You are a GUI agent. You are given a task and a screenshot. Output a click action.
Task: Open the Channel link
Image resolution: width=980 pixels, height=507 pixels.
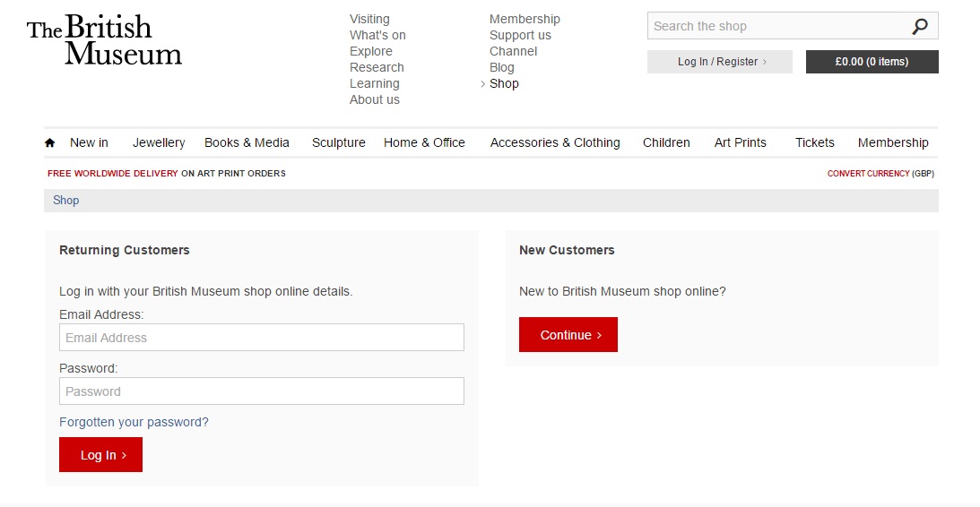[513, 51]
